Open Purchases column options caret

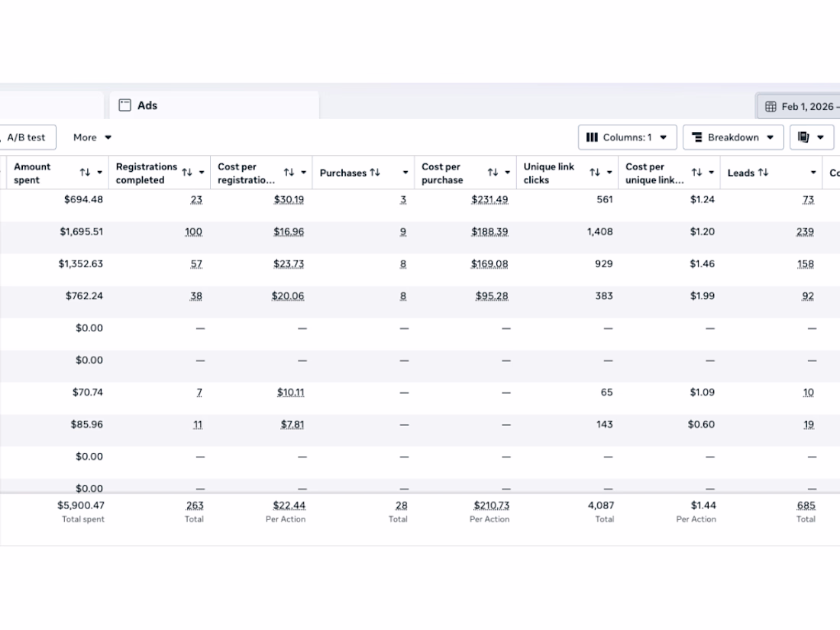coord(405,173)
